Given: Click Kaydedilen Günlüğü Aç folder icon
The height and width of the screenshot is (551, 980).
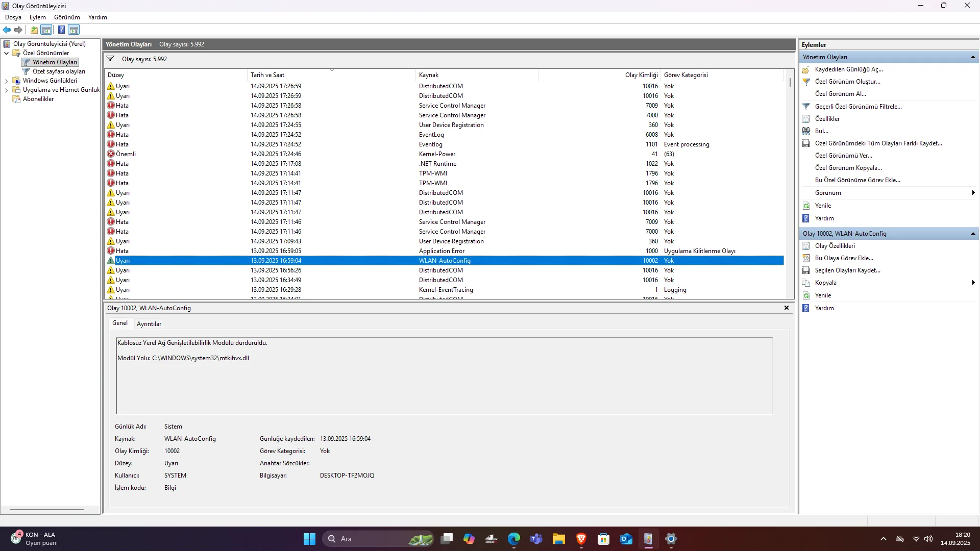Looking at the screenshot, I should click(x=806, y=69).
